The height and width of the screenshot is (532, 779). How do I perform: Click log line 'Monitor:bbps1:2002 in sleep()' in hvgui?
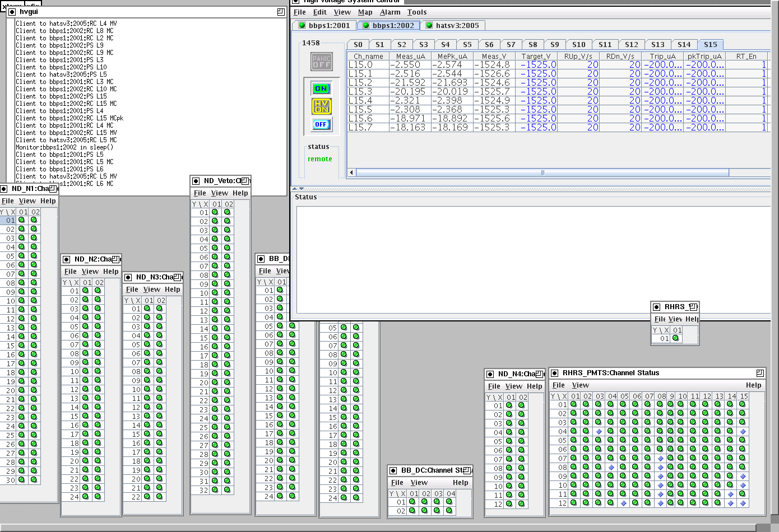click(64, 148)
